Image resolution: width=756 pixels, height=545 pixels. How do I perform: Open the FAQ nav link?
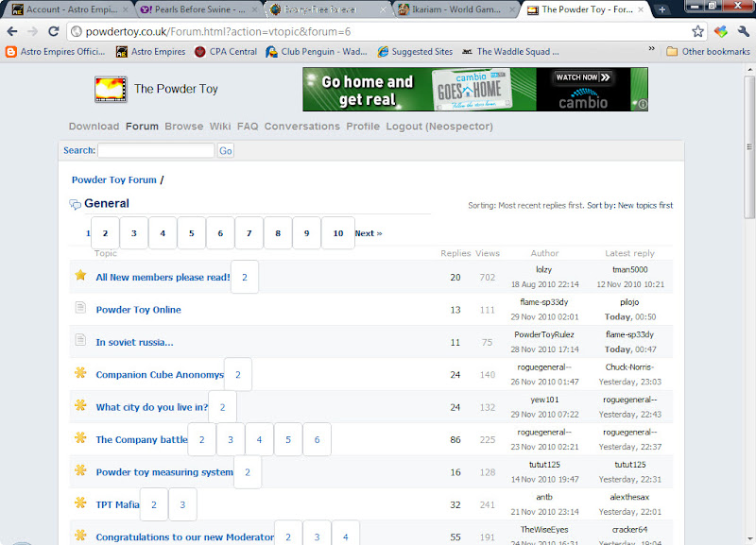point(248,127)
